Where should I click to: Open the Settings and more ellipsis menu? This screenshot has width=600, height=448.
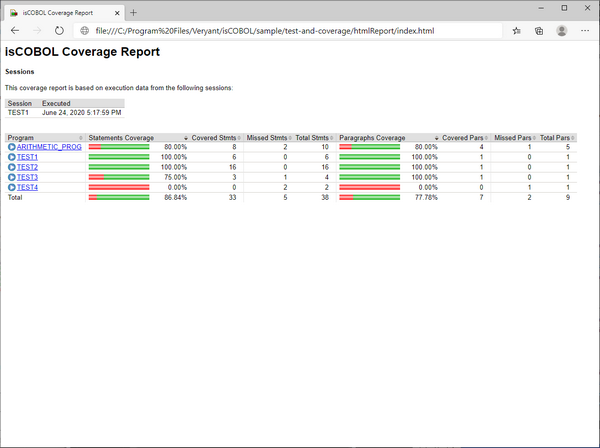585,31
